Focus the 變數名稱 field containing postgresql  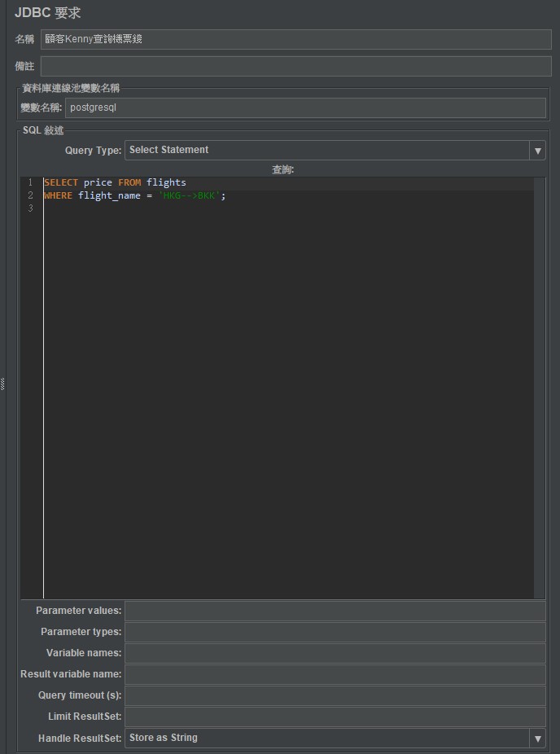coord(305,107)
